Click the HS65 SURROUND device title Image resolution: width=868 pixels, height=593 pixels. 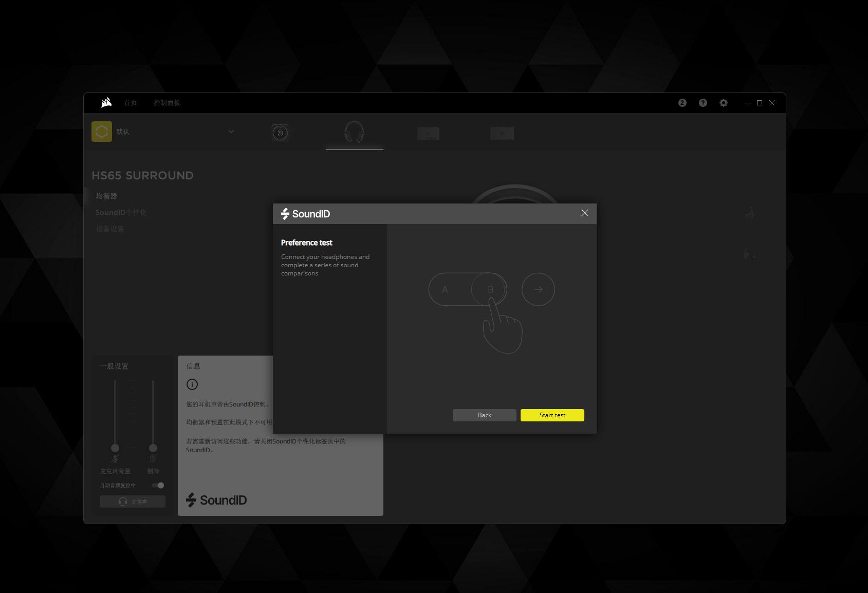point(142,176)
